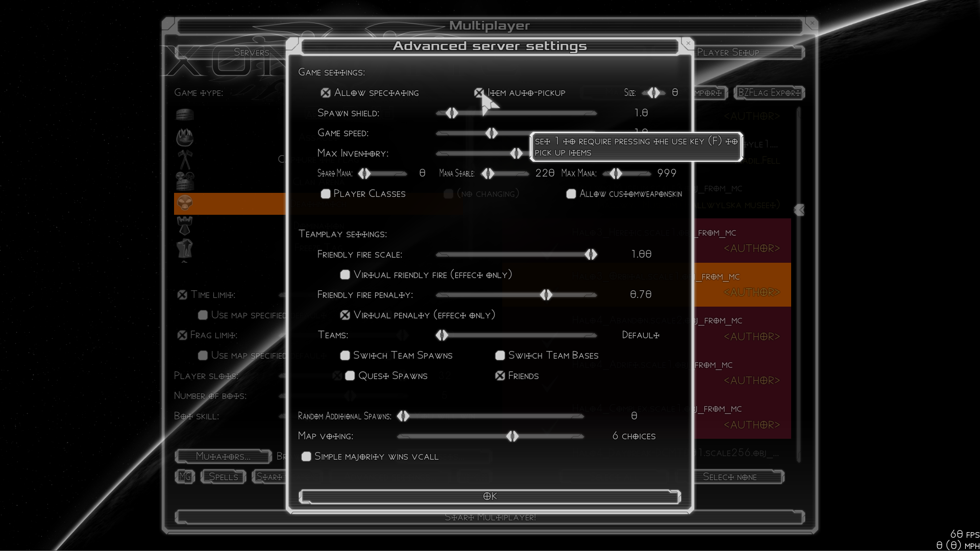Image resolution: width=980 pixels, height=551 pixels.
Task: Enable Simple majority wins vcall
Action: 306,457
